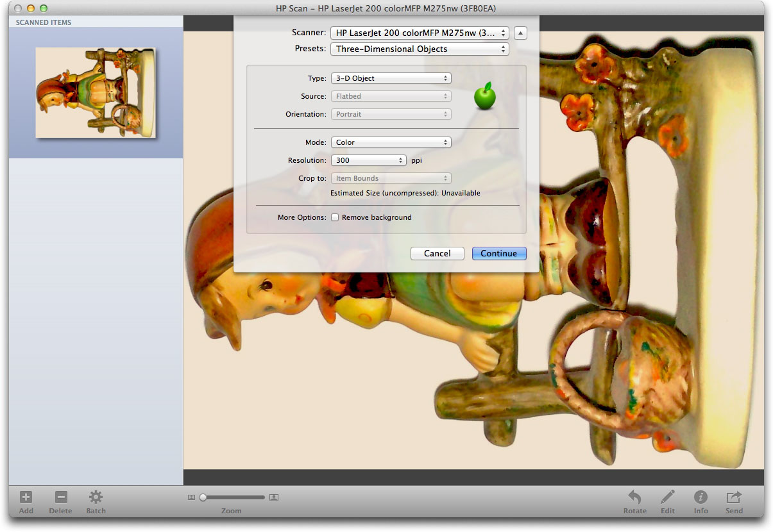Screen dimensions: 773x532
Task: Enable the Remove background checkbox
Action: click(x=335, y=218)
